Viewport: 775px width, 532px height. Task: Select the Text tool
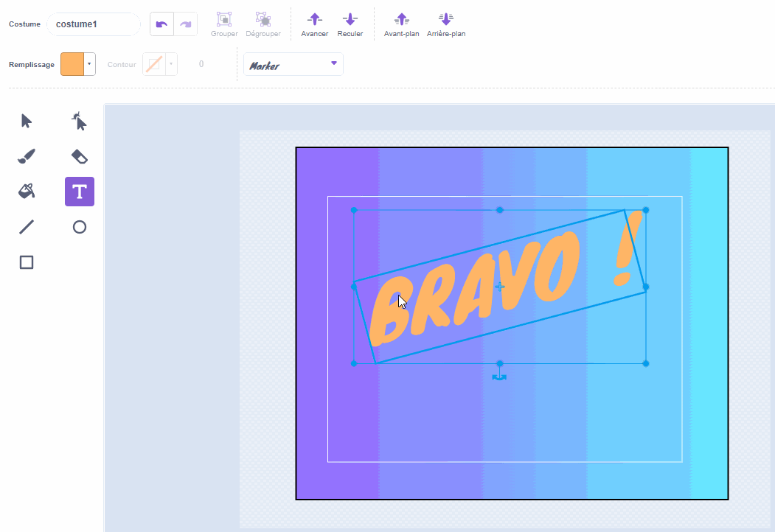coord(80,192)
